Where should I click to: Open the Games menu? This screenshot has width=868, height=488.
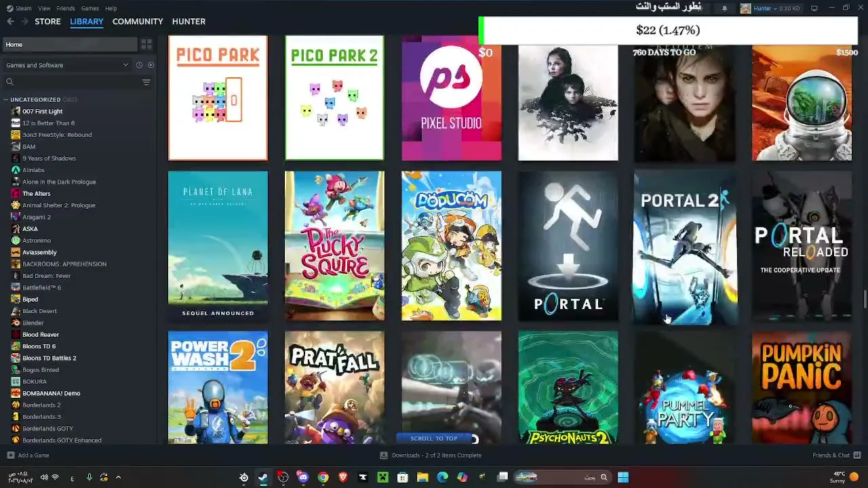pyautogui.click(x=90, y=8)
